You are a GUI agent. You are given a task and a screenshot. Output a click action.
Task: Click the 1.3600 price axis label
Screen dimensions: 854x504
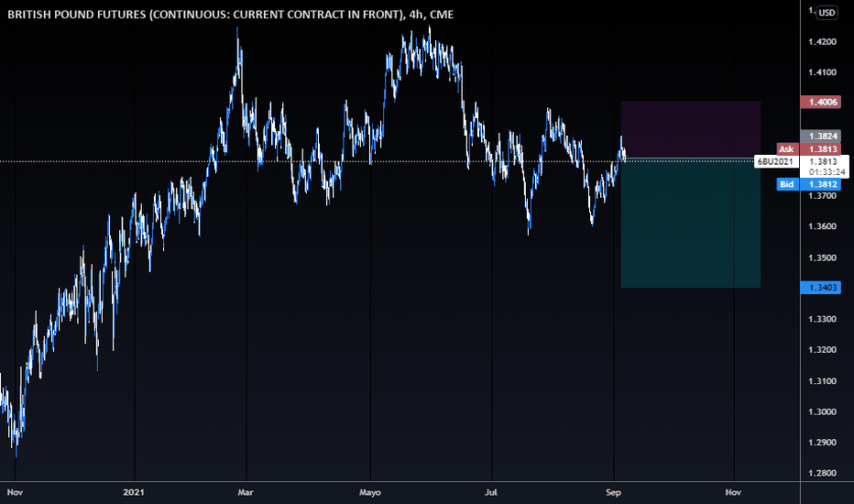tap(823, 226)
